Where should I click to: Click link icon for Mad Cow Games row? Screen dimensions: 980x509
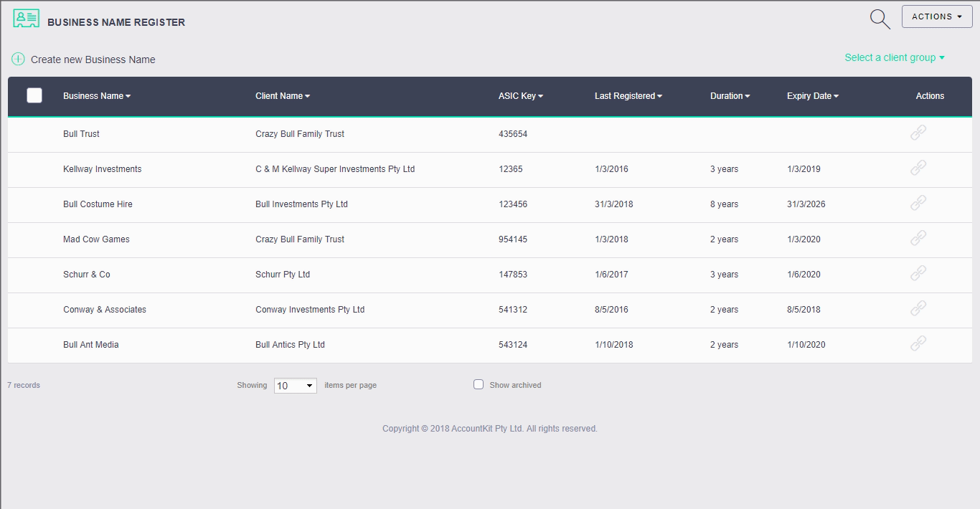918,238
